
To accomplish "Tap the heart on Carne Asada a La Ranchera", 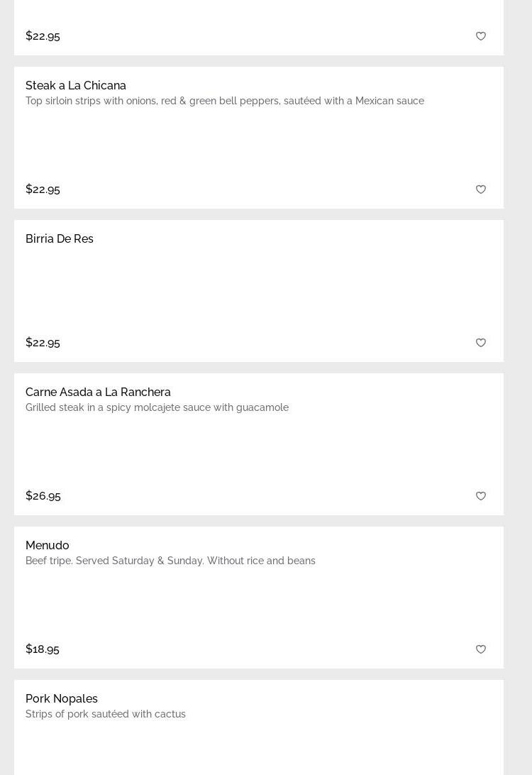I will pos(481,496).
